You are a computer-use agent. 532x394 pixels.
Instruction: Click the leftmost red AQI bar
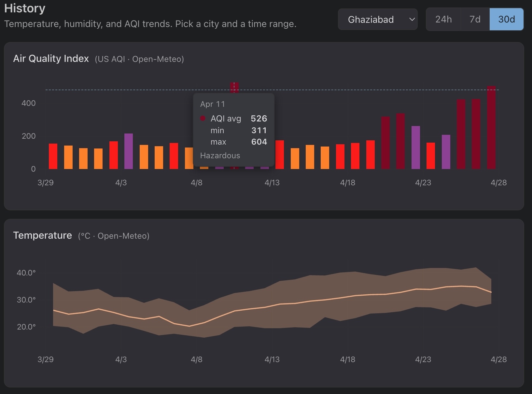click(53, 156)
